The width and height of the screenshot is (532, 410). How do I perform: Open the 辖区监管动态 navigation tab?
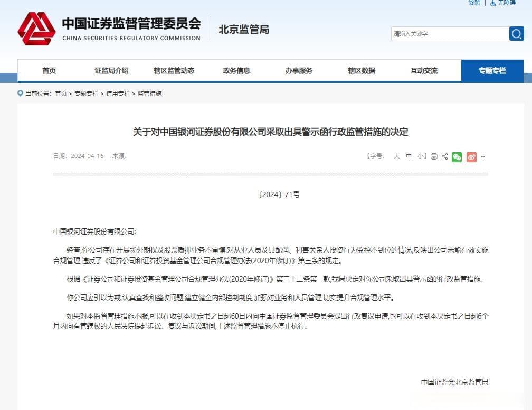click(174, 71)
